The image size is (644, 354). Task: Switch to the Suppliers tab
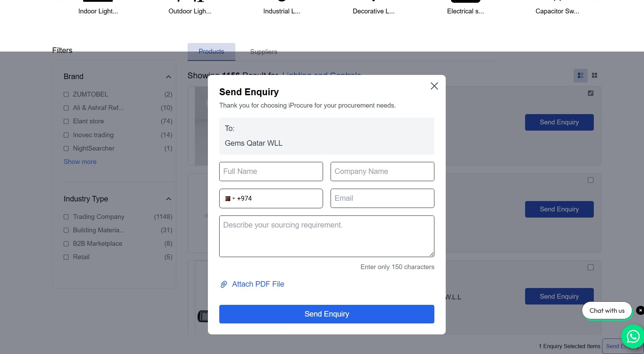[264, 52]
